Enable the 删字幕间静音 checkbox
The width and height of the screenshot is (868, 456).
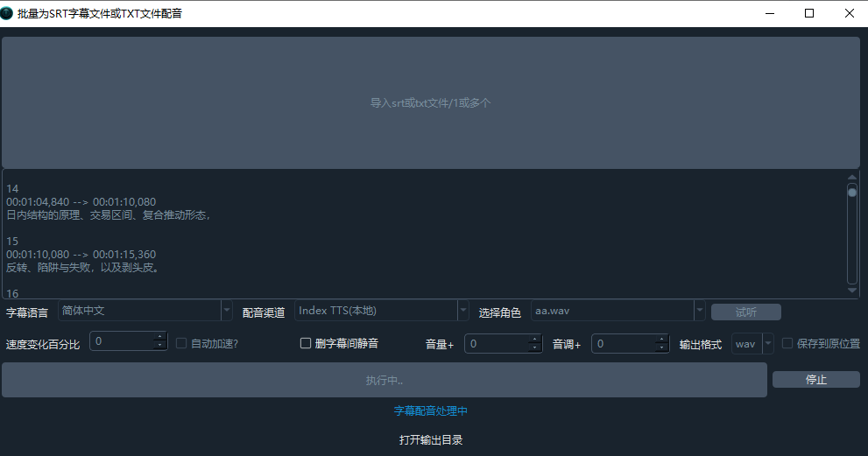tap(306, 344)
